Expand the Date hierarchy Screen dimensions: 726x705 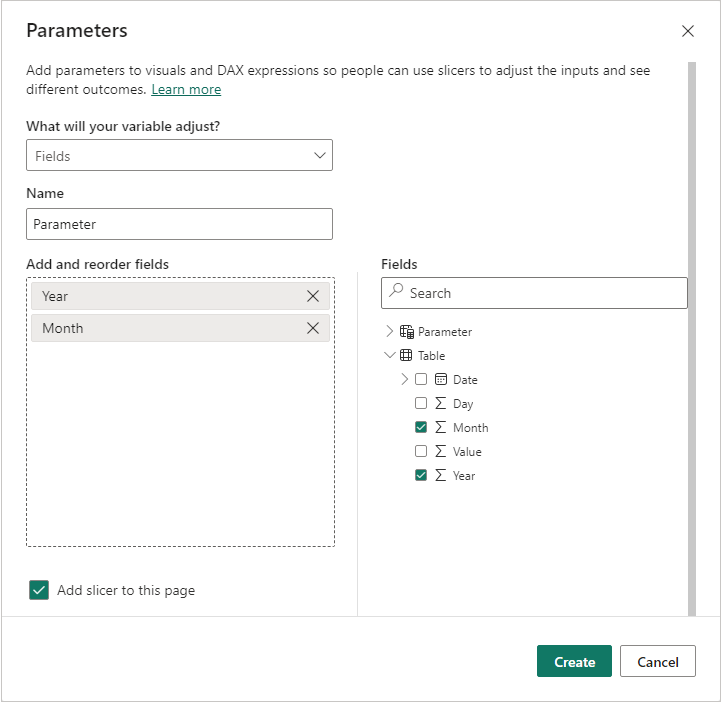click(x=407, y=381)
